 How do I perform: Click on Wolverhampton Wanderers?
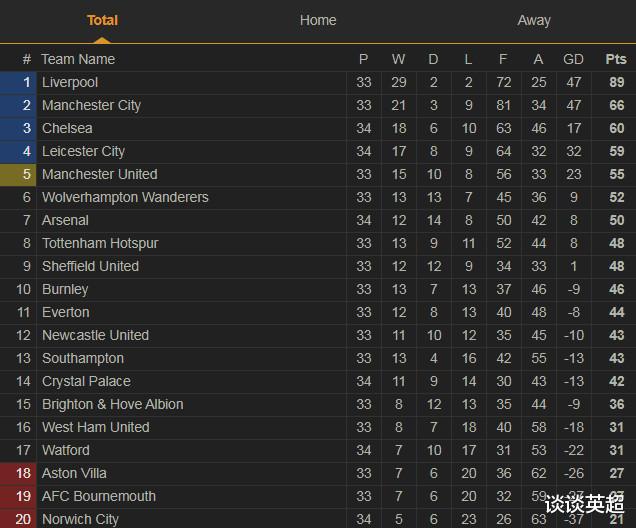tap(125, 197)
